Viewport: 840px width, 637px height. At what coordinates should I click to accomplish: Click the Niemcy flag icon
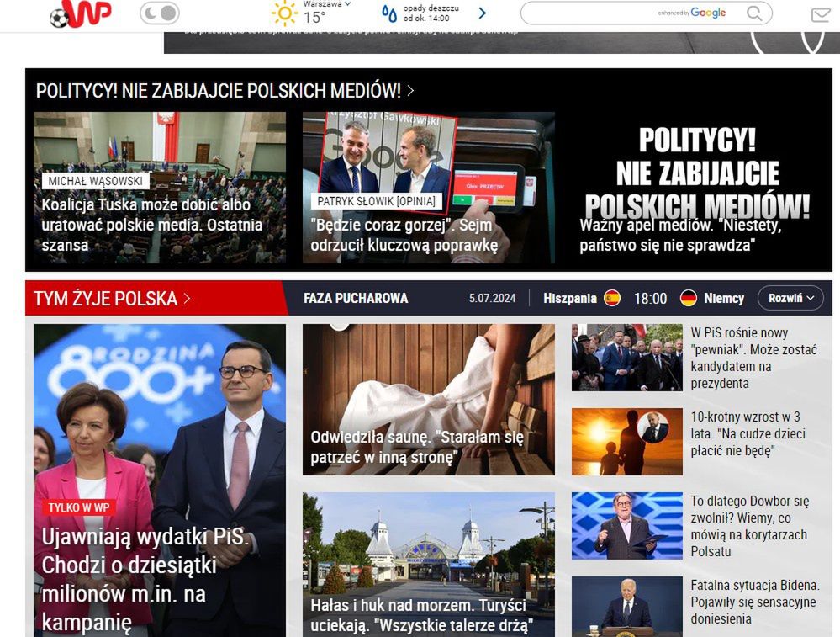[x=689, y=298]
